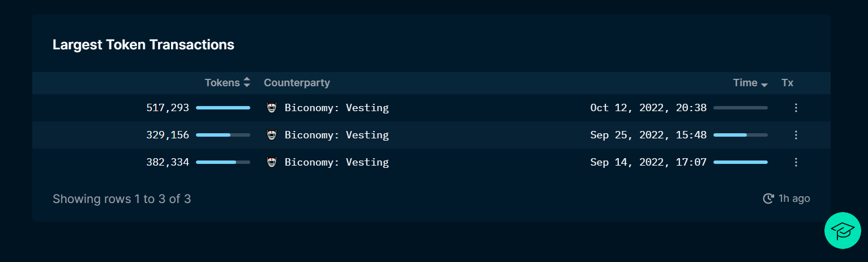Click the time bar next to Sep 14, 2022

(x=741, y=162)
